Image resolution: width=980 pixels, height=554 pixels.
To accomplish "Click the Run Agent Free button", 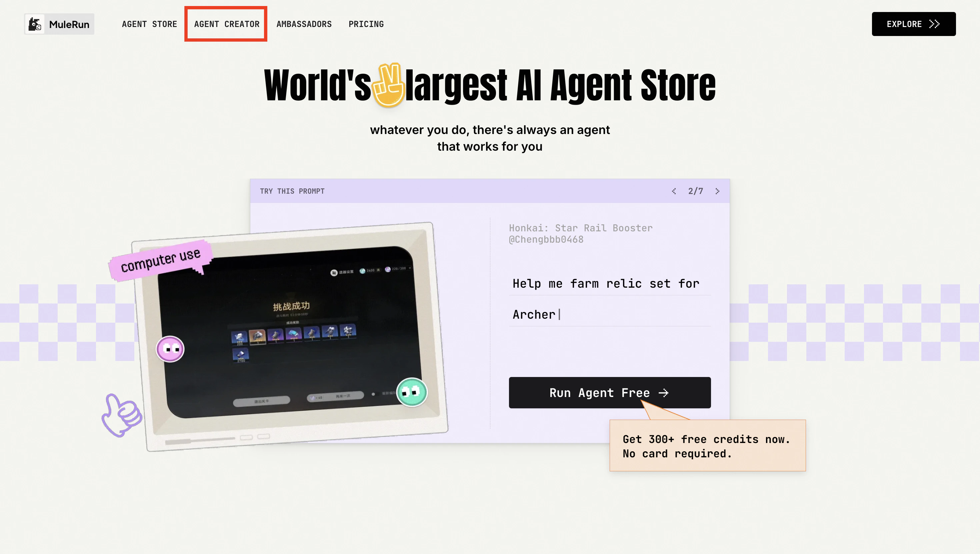I will (609, 393).
